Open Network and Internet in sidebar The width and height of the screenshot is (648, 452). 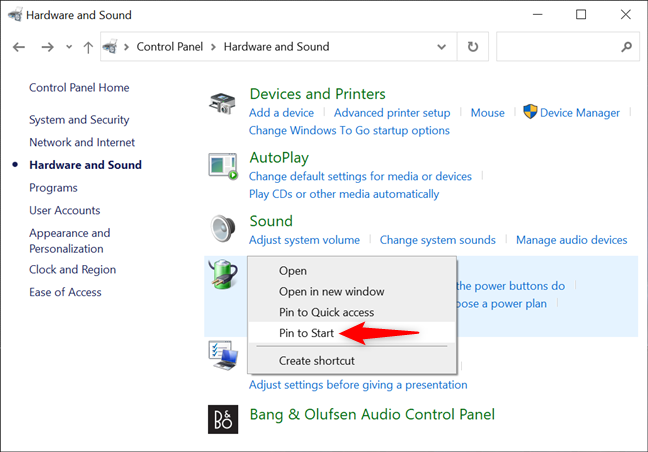point(82,143)
